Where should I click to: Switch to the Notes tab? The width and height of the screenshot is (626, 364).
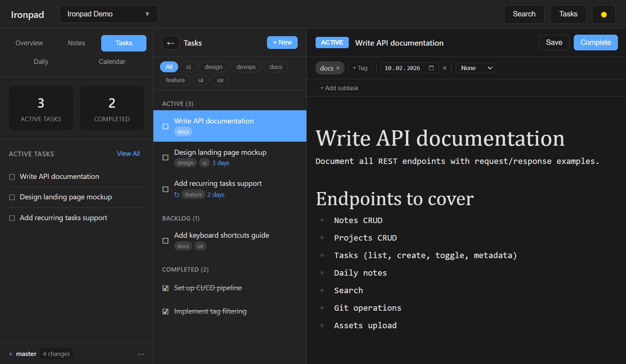[76, 43]
